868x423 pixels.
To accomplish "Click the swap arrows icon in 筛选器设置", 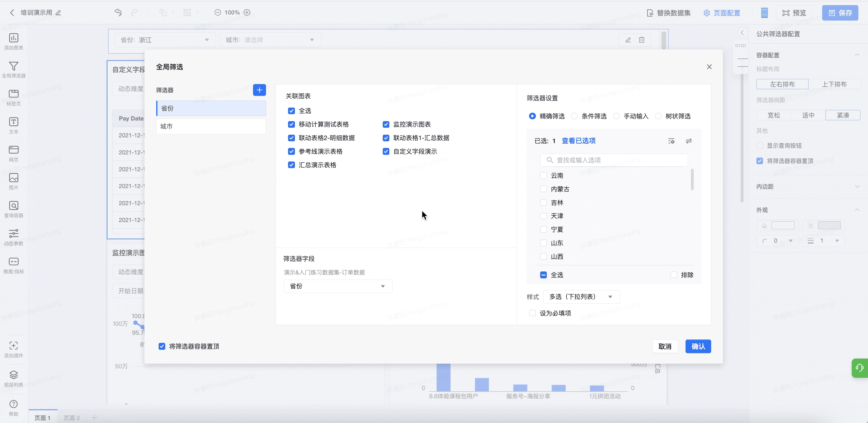I will click(689, 141).
